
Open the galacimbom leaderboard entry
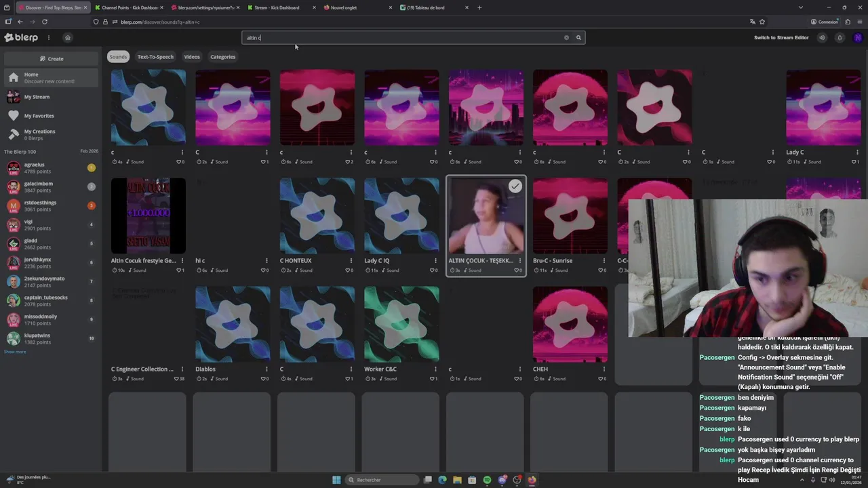point(52,186)
